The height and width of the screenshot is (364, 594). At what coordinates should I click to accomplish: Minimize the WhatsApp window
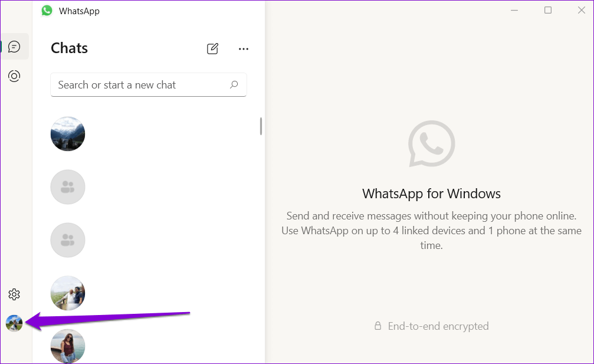(x=514, y=10)
